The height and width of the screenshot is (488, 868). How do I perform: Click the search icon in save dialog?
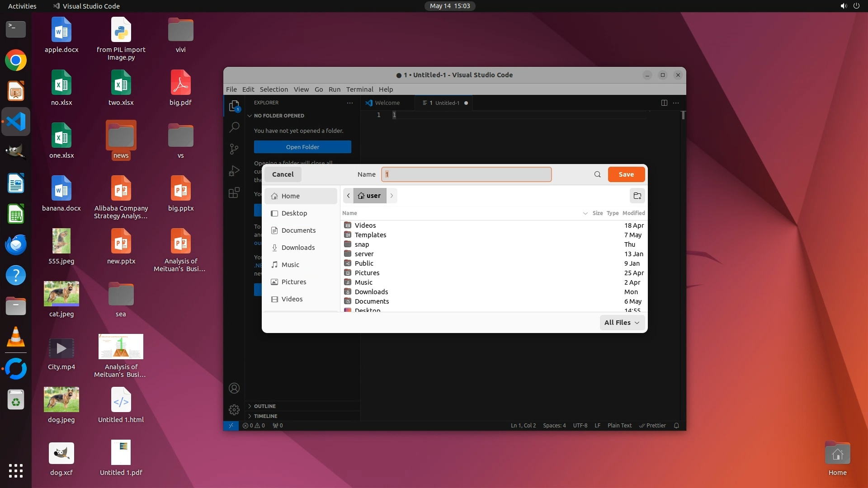pyautogui.click(x=597, y=174)
